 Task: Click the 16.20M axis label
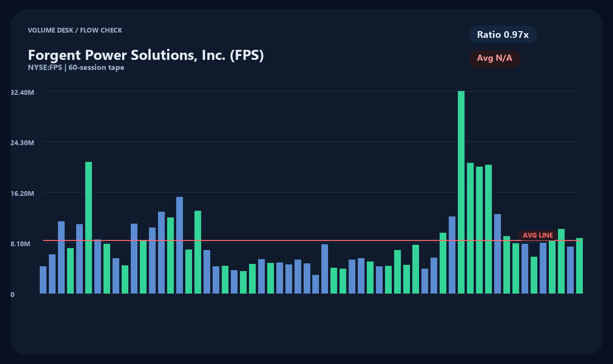coord(23,193)
